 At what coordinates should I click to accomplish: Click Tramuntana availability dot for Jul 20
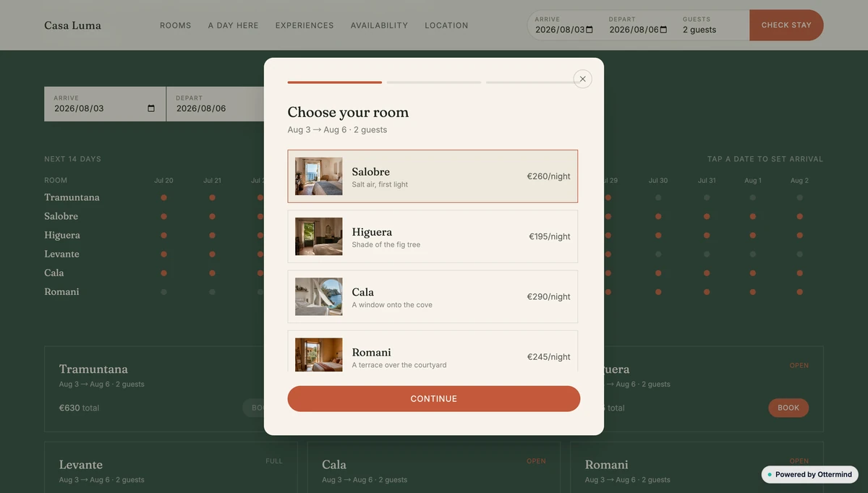pos(164,197)
